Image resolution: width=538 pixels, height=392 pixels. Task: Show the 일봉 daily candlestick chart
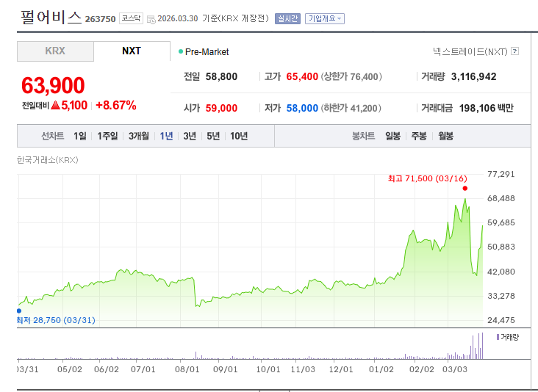[392, 136]
